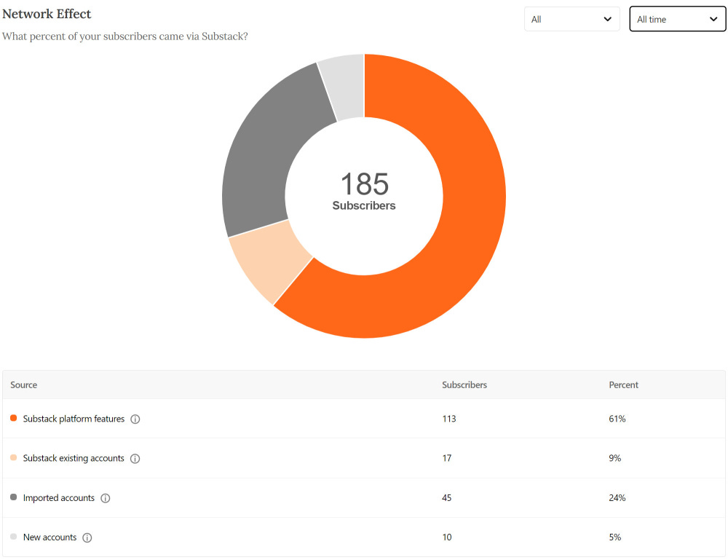Click the 24% percent value
The width and height of the screenshot is (728, 560).
[x=617, y=498]
